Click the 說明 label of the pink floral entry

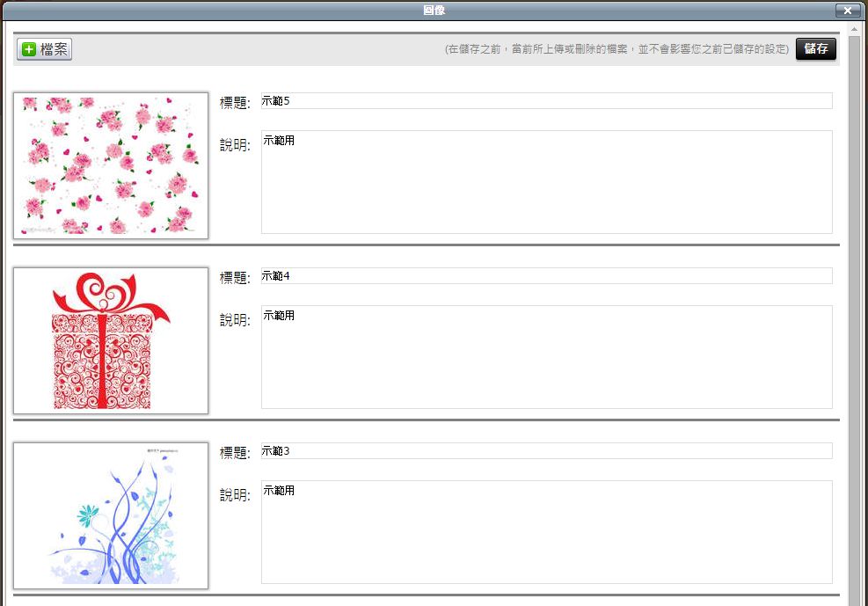click(235, 145)
